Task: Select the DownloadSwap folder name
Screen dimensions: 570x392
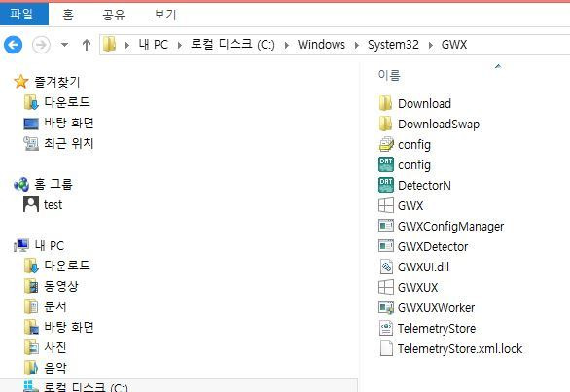Action: (439, 124)
